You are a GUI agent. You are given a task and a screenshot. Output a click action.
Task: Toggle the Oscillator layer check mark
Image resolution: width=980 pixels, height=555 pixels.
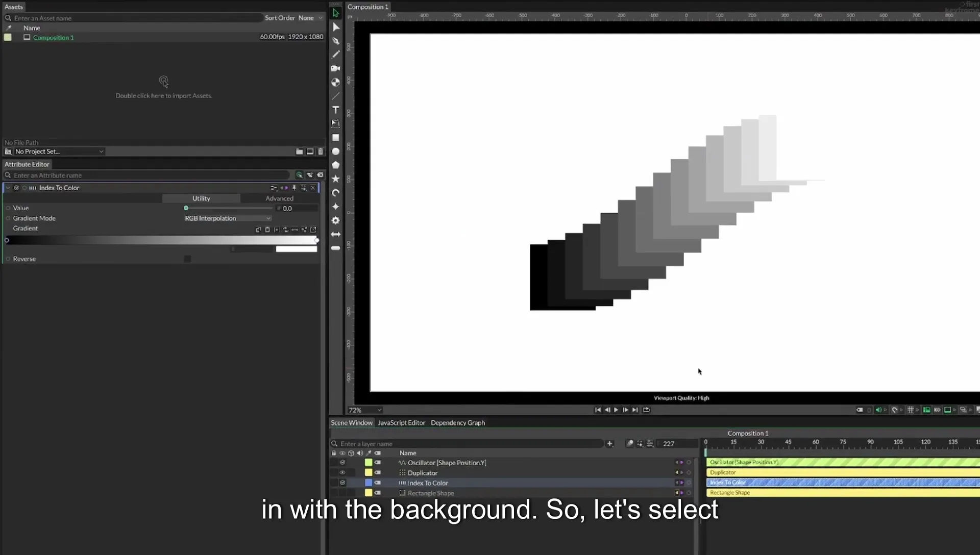point(342,463)
